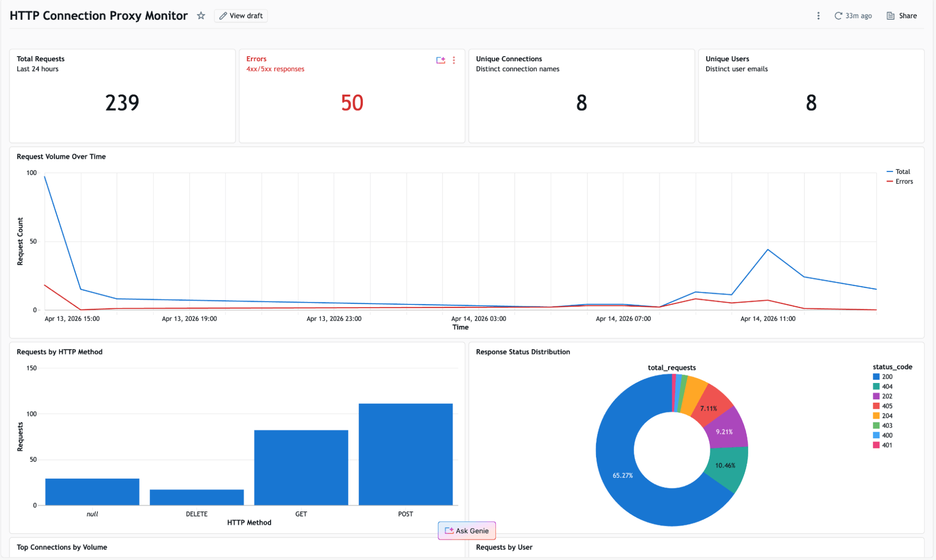
Task: Open Genie from the Errors card icon
Action: pos(440,60)
